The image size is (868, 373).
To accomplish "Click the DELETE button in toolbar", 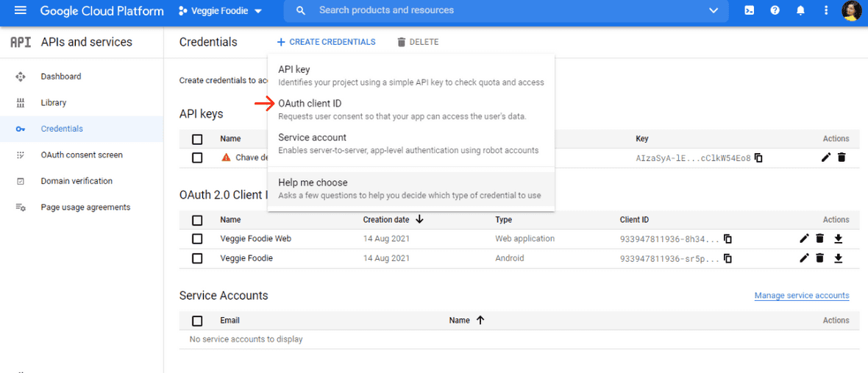I will click(418, 42).
